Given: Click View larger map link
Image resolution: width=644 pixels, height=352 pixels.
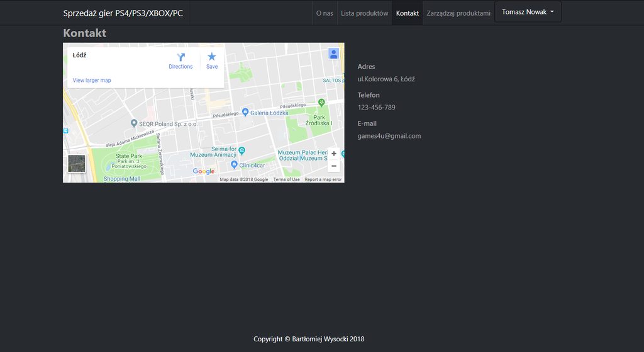Looking at the screenshot, I should tap(92, 80).
